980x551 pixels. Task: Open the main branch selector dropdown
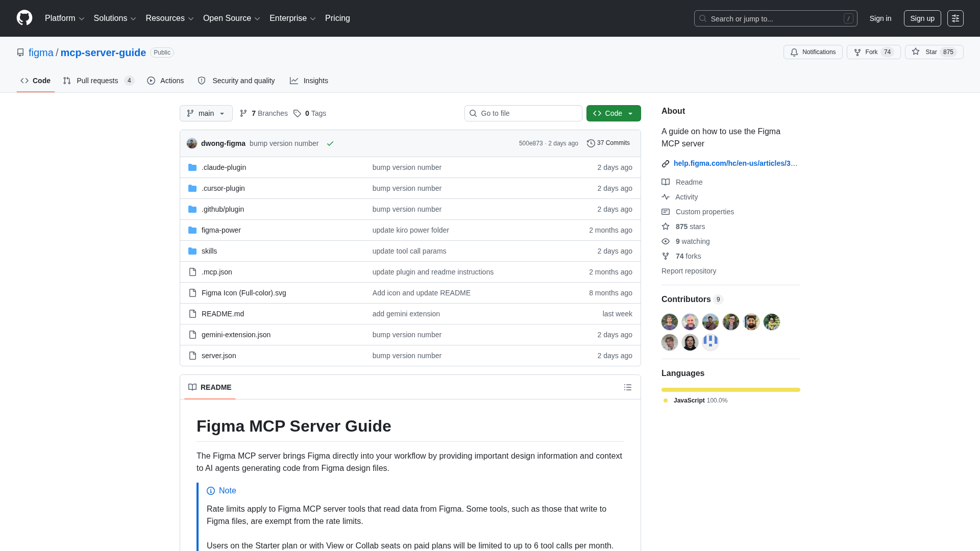206,113
